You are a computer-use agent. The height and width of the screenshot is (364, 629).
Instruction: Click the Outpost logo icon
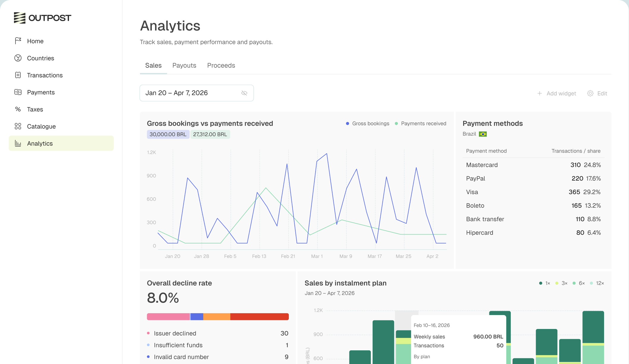tap(20, 18)
